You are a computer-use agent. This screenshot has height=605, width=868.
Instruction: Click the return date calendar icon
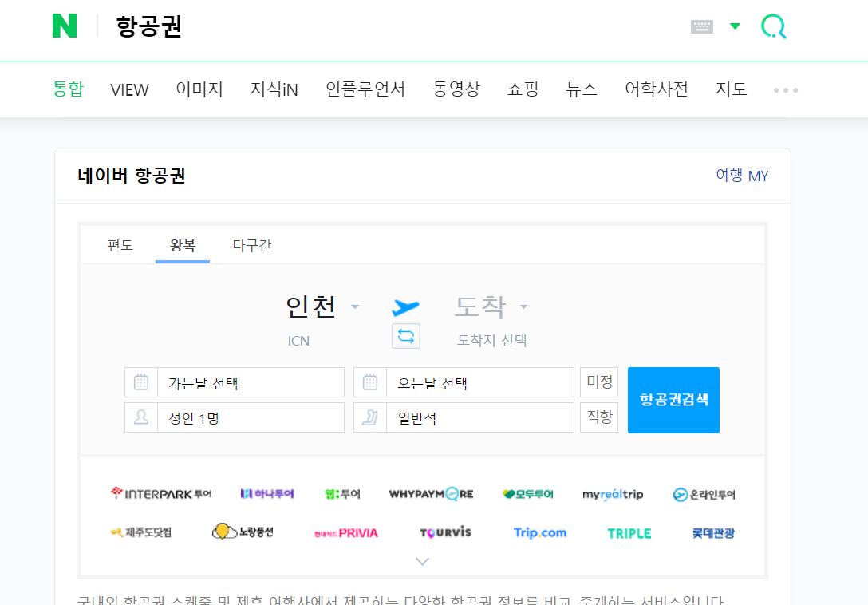coord(370,382)
